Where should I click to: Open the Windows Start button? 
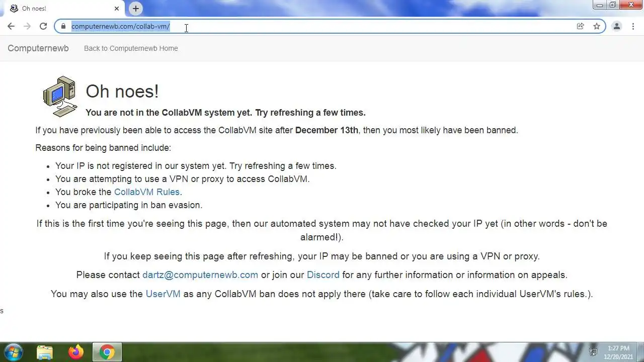[13, 352]
